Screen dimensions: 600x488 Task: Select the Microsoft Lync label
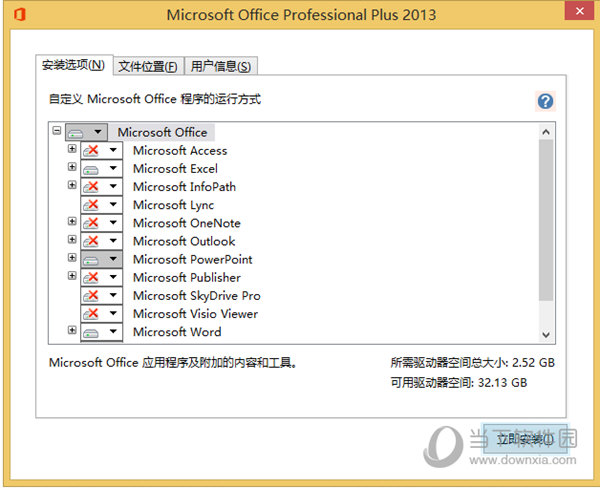[173, 205]
